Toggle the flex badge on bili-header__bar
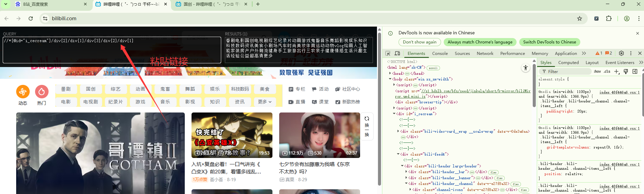This screenshot has width=644, height=194. [494, 172]
